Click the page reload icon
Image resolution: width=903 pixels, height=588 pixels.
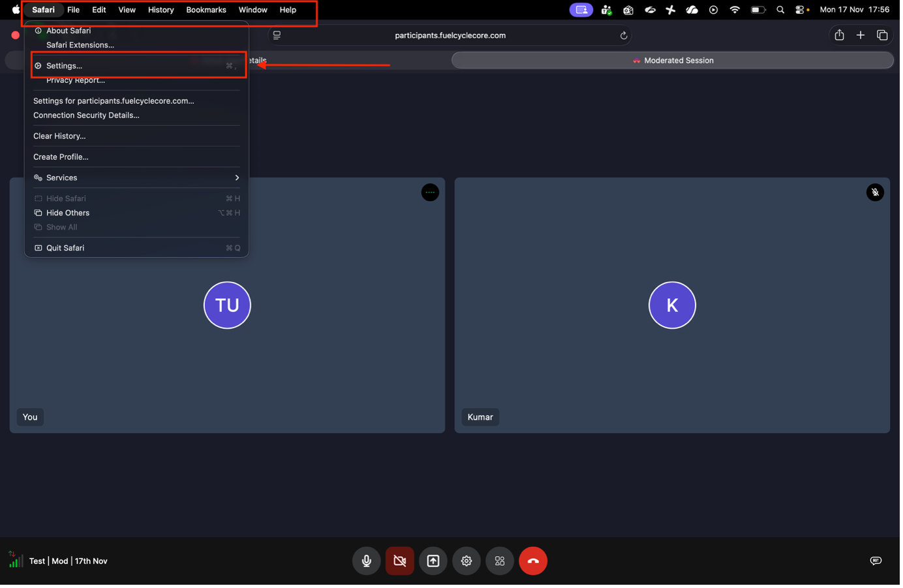624,36
